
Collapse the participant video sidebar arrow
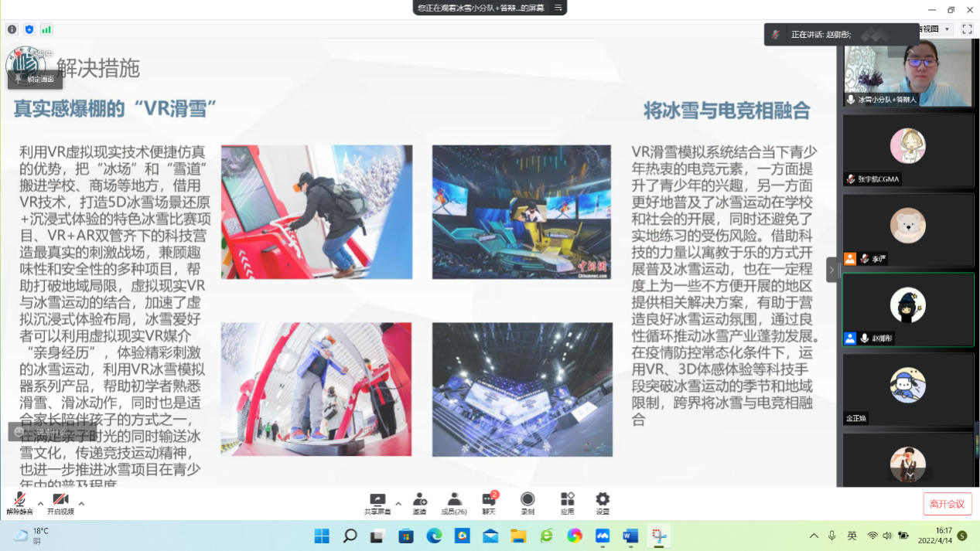point(831,270)
